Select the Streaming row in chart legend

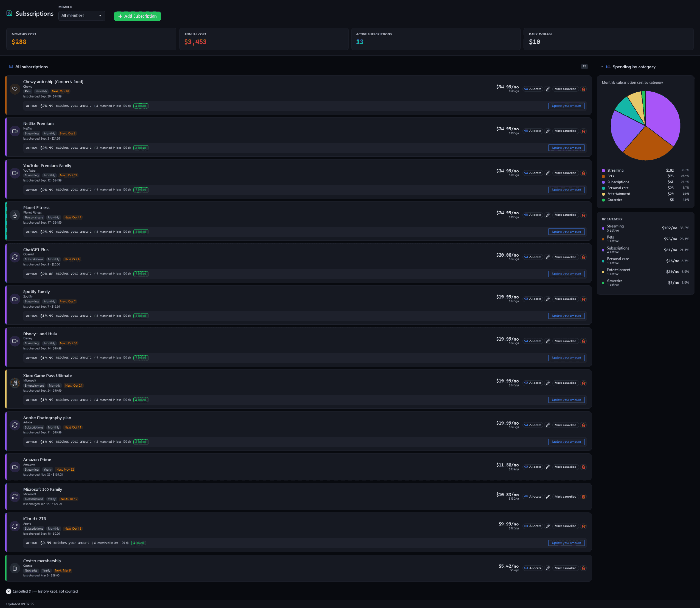coord(645,170)
